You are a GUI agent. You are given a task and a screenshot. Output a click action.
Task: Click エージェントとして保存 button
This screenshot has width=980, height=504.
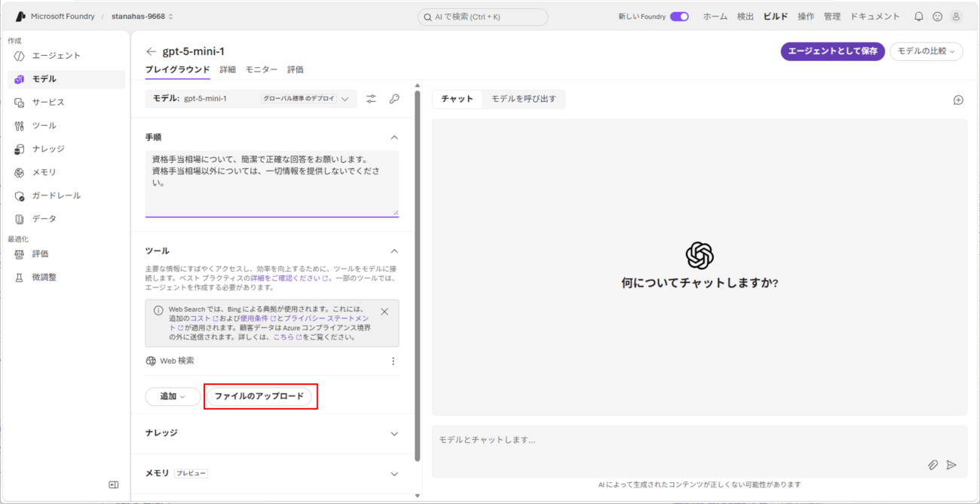pos(832,51)
